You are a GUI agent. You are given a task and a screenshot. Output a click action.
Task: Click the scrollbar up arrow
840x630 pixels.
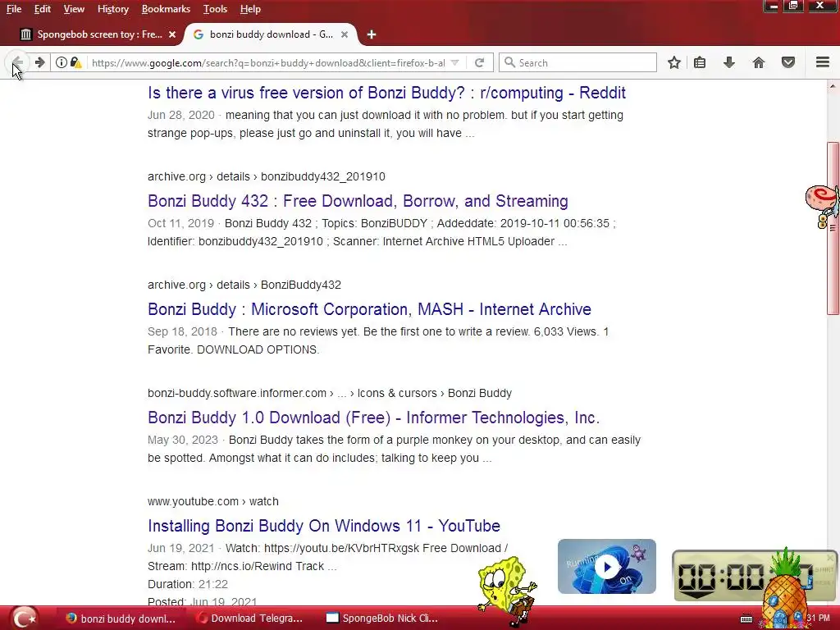[x=833, y=85]
